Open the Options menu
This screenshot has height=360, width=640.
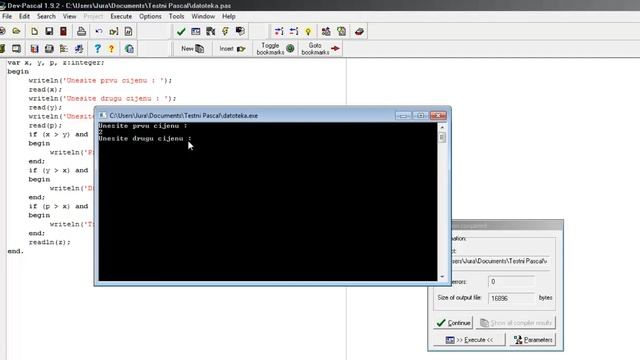150,16
